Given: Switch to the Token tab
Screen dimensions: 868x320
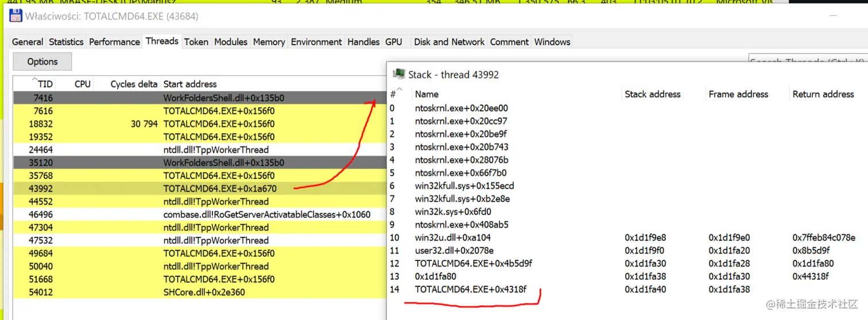Looking at the screenshot, I should click(196, 42).
